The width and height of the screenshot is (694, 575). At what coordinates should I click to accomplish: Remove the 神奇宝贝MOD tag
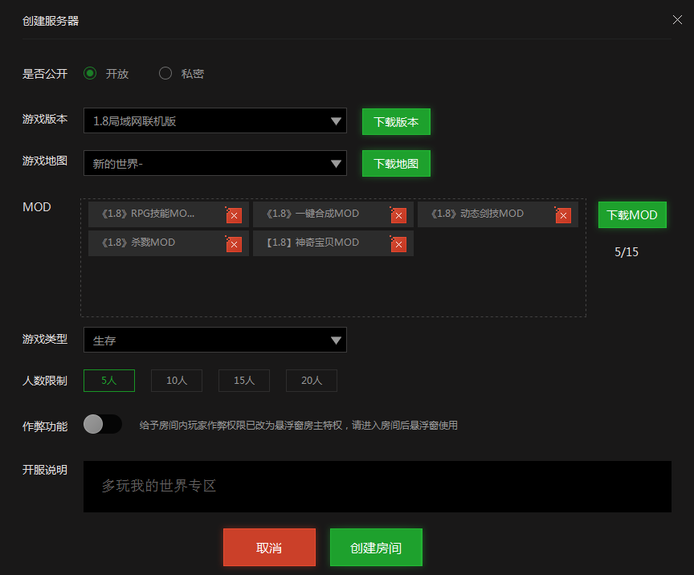[x=398, y=244]
